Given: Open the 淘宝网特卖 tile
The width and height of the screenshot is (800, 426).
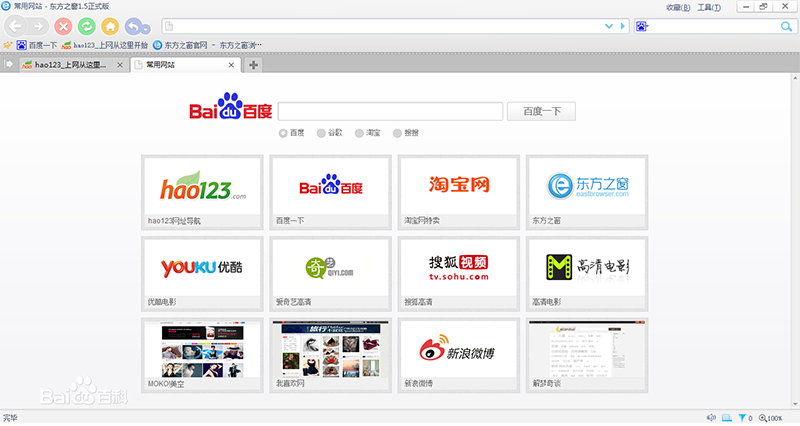Looking at the screenshot, I should [x=459, y=192].
